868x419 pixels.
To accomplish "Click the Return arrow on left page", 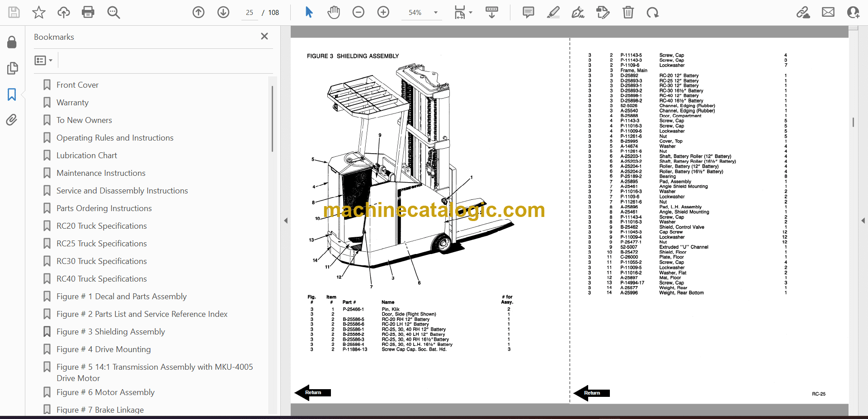I will 312,393.
